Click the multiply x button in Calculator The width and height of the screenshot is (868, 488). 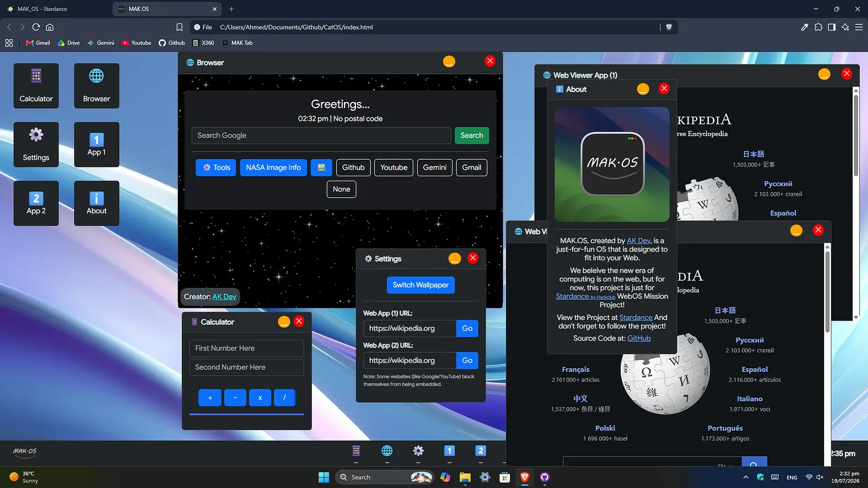pos(260,398)
